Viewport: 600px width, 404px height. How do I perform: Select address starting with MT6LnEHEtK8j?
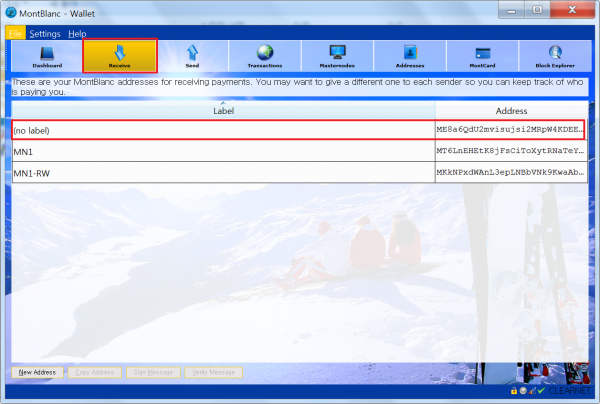coord(511,151)
